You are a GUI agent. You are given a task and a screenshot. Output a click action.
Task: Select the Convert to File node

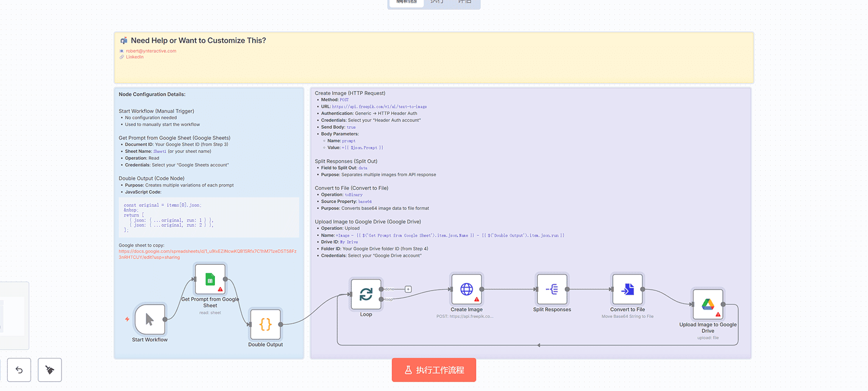pos(627,289)
